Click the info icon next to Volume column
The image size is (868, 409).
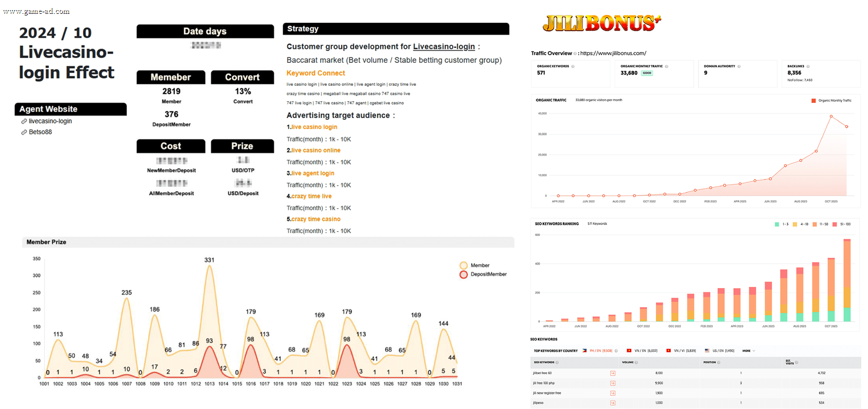[636, 363]
